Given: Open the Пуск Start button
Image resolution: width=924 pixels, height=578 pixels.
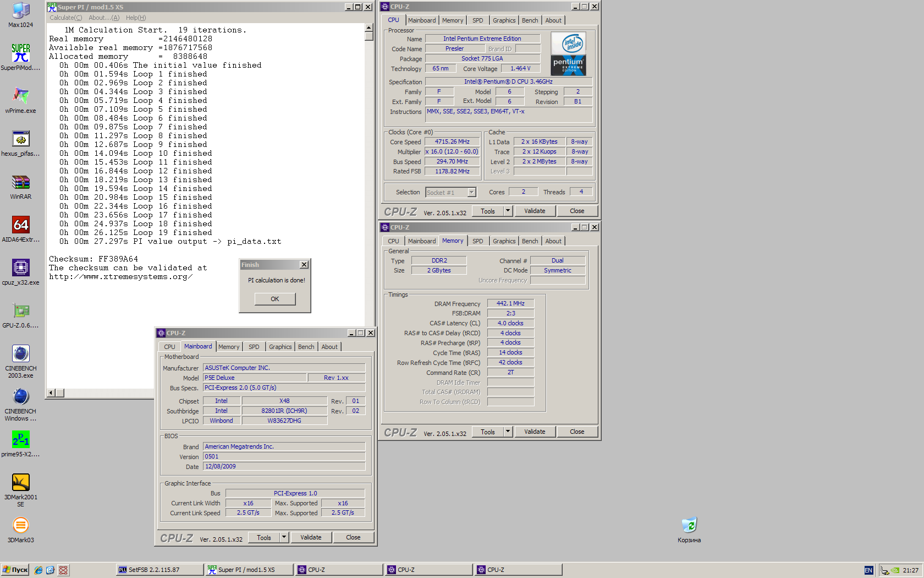Looking at the screenshot, I should [x=15, y=570].
